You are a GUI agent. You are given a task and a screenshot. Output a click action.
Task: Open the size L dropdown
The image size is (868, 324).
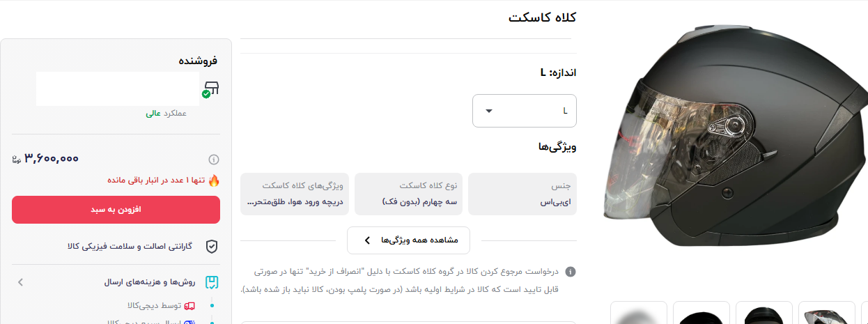(525, 111)
